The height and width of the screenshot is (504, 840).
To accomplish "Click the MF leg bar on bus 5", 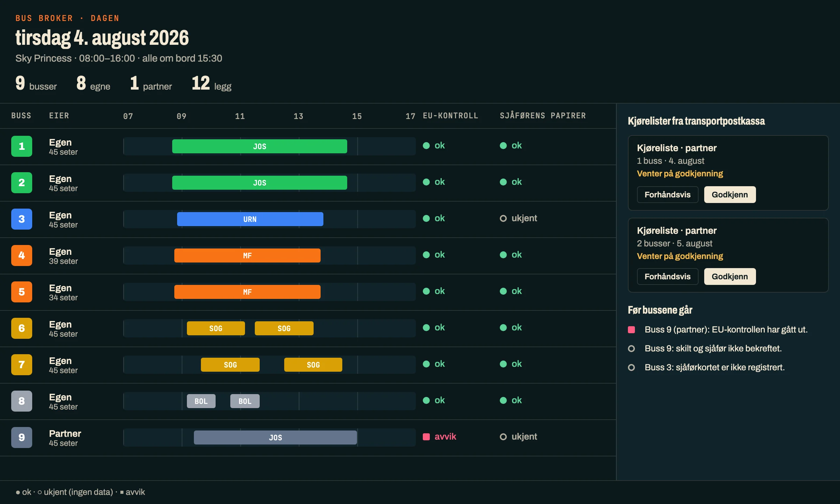I will click(247, 292).
